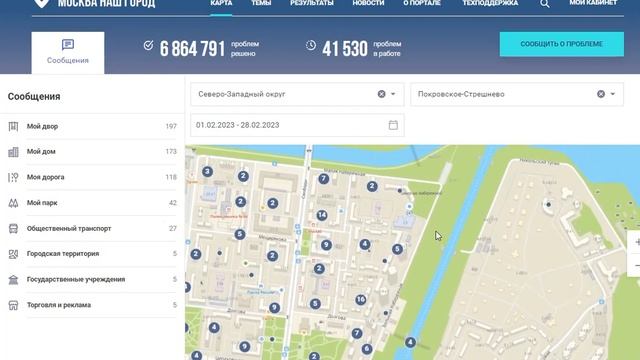
Task: Select the Общественный транспорт category
Action: 92,229
